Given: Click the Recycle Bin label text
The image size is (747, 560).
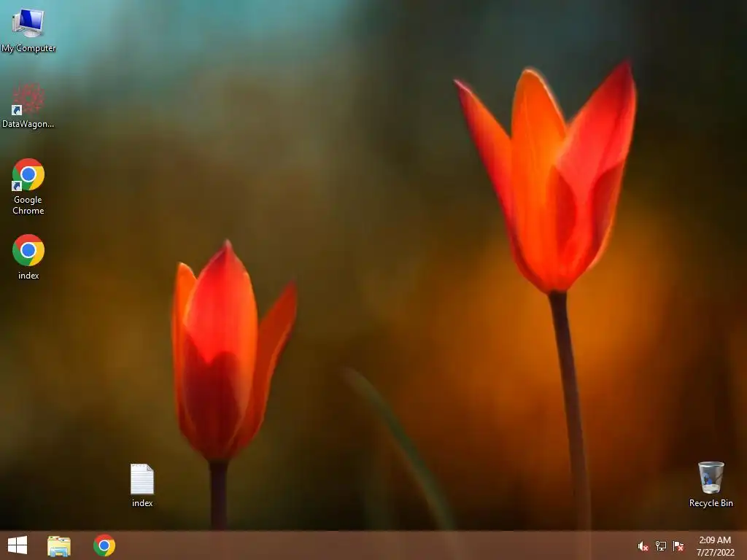Looking at the screenshot, I should (711, 503).
